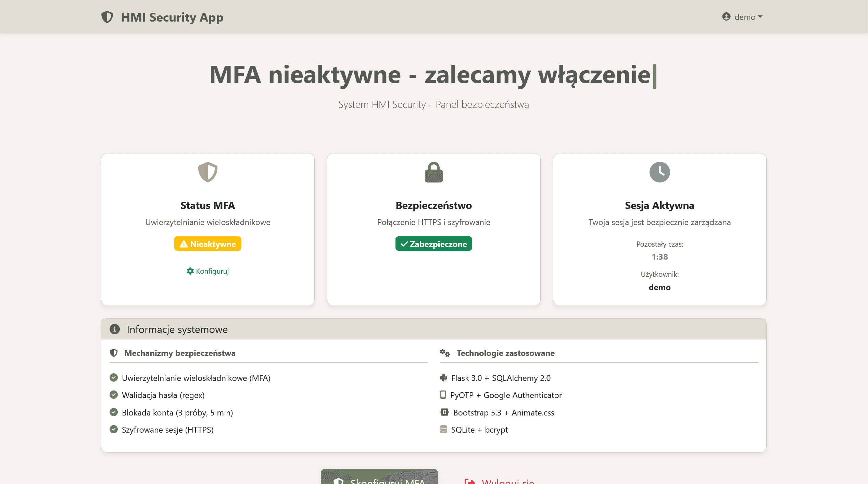Click the Bezpieczeństwo card title
Viewport: 868px width, 484px height.
pyautogui.click(x=434, y=205)
